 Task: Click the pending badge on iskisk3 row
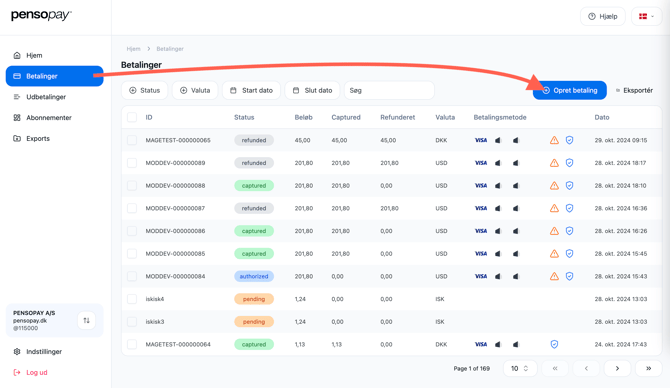[x=254, y=321]
